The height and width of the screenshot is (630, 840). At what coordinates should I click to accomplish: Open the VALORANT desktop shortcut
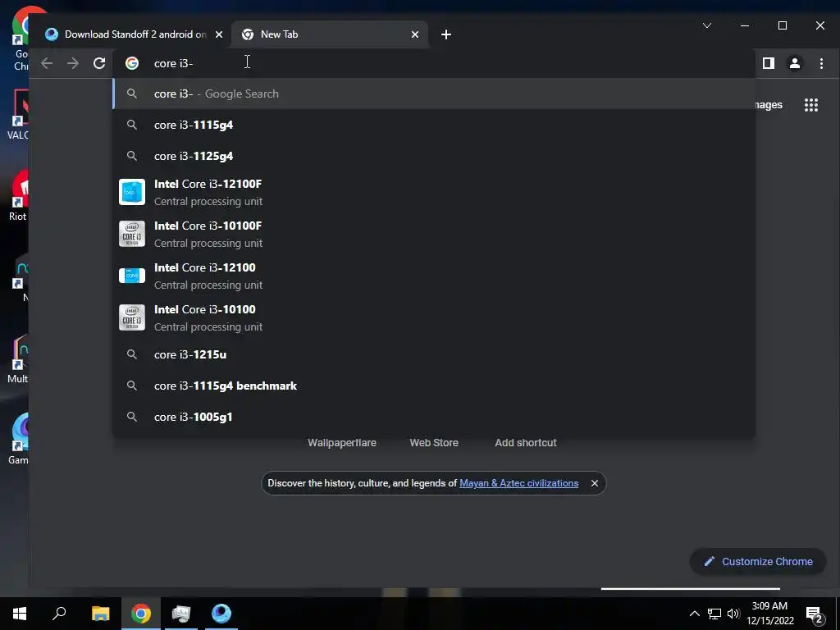point(18,115)
